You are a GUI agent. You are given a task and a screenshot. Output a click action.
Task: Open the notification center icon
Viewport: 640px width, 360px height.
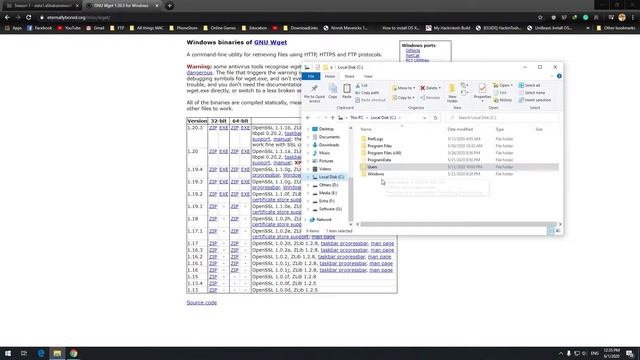point(630,353)
